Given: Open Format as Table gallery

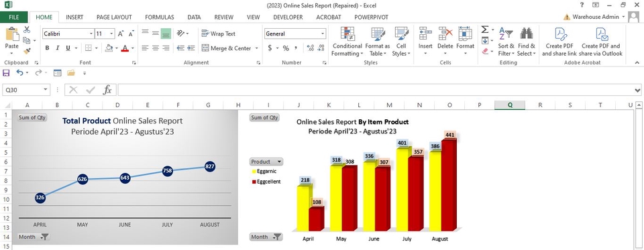Looking at the screenshot, I should pyautogui.click(x=378, y=42).
